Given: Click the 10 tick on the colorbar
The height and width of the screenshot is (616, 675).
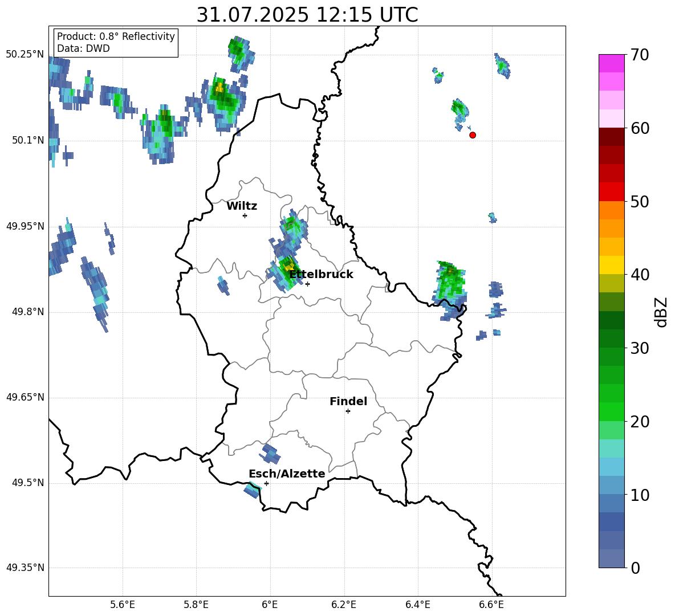Looking at the screenshot, I should [639, 495].
